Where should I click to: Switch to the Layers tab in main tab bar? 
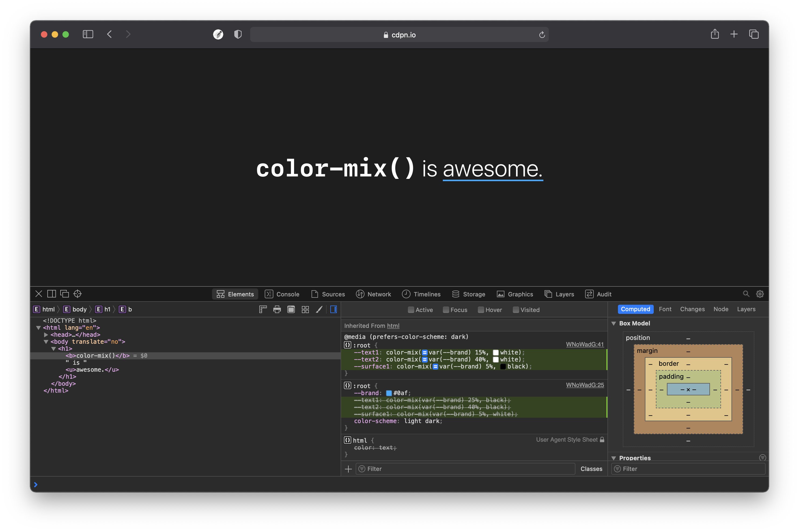click(x=559, y=294)
